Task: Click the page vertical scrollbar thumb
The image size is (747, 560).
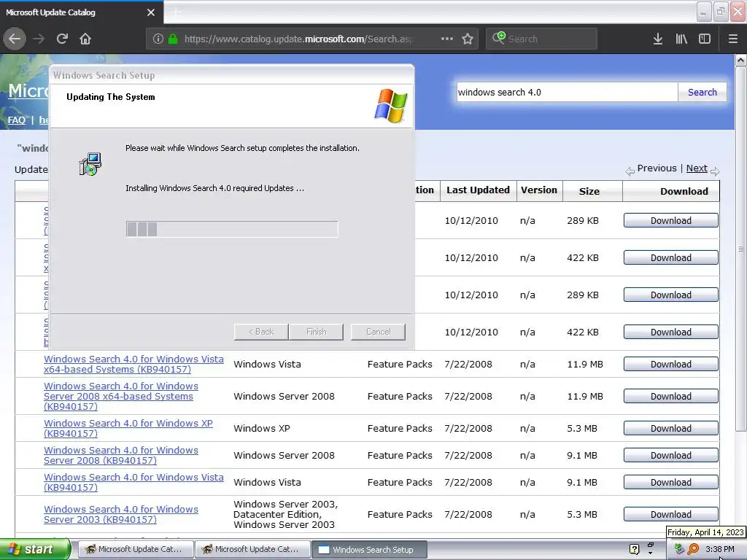Action: tap(741, 249)
